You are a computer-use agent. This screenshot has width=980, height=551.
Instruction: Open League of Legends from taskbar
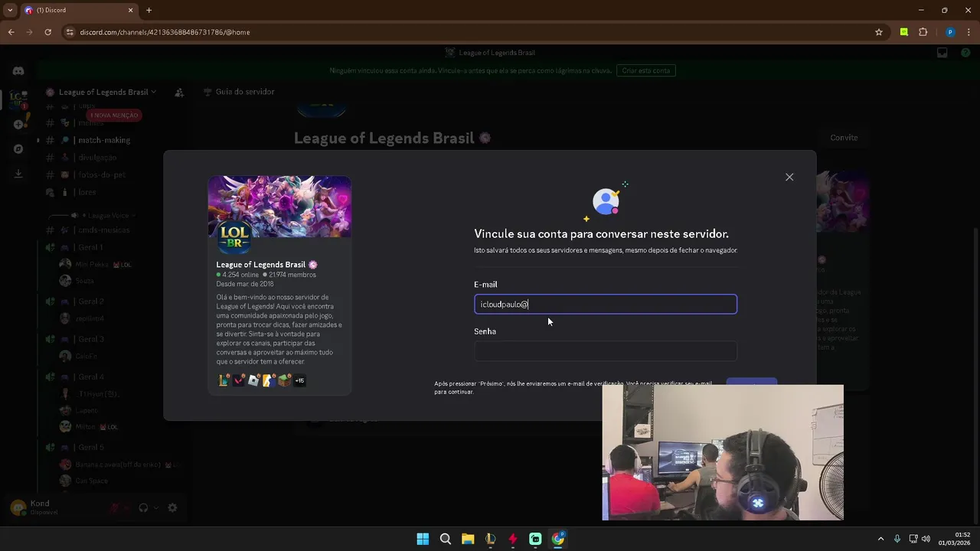(x=491, y=539)
